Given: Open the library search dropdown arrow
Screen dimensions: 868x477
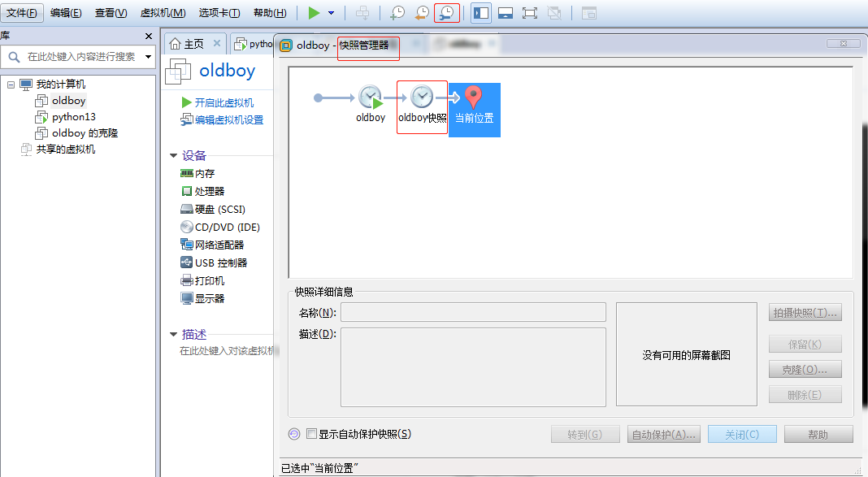Looking at the screenshot, I should coord(149,56).
